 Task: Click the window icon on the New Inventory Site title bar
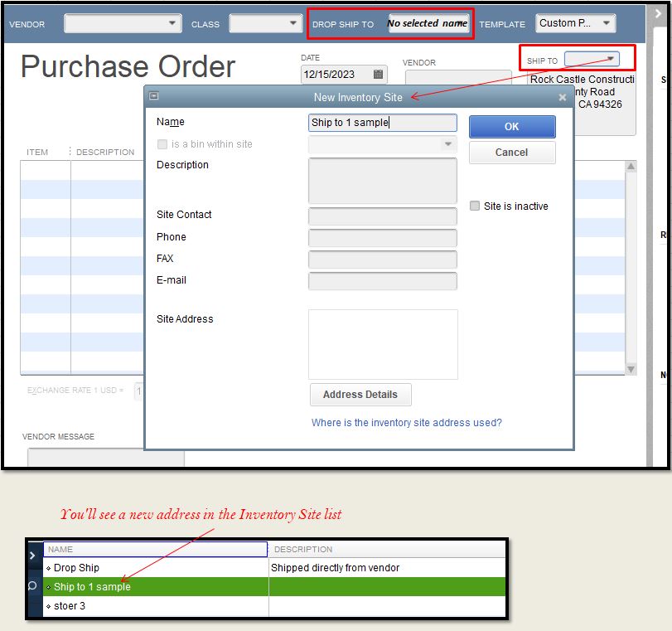[x=152, y=97]
